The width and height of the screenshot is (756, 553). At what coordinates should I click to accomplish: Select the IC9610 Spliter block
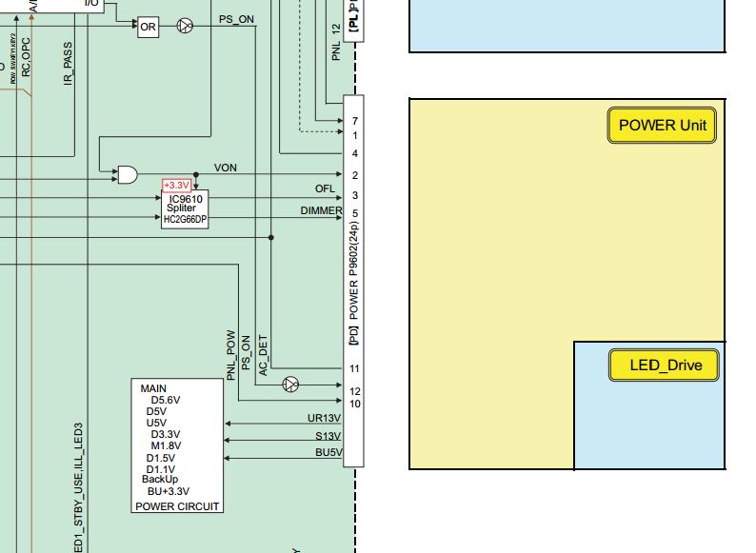pos(185,209)
